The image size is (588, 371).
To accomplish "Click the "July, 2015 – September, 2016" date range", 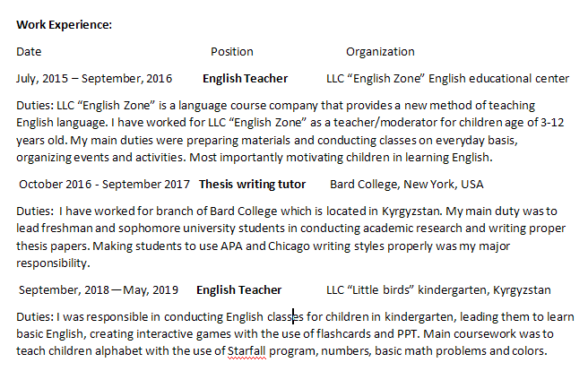I will (94, 79).
